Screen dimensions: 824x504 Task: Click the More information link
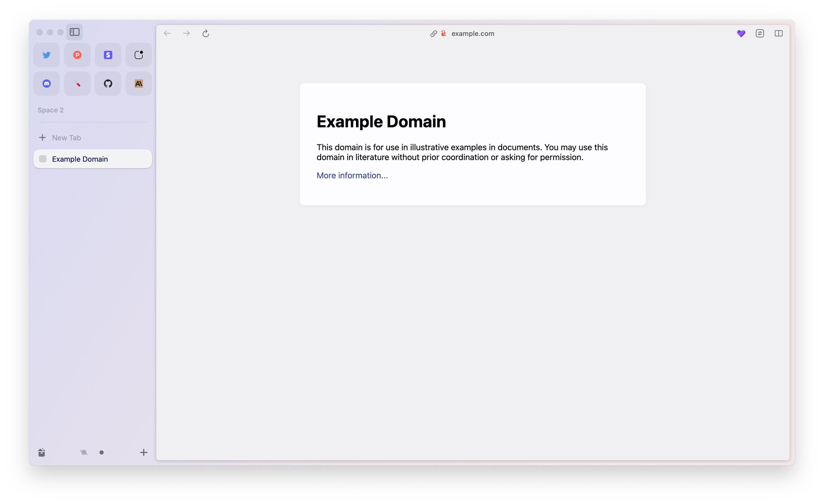[352, 175]
